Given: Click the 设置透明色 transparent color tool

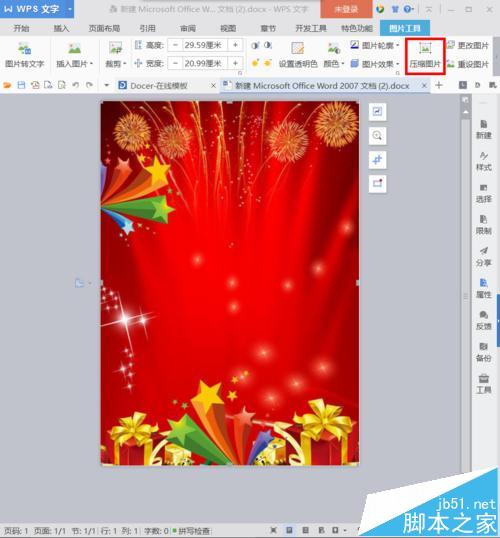Looking at the screenshot, I should (298, 55).
